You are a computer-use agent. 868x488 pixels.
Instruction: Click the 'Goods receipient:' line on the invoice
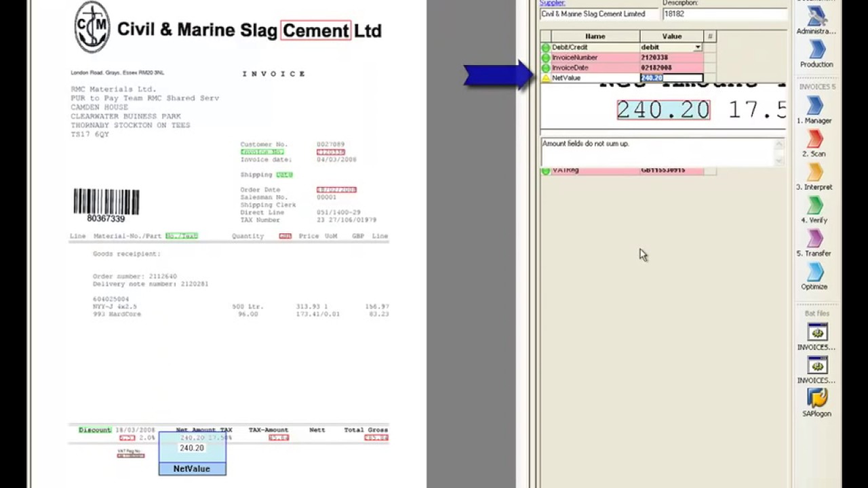coord(127,253)
